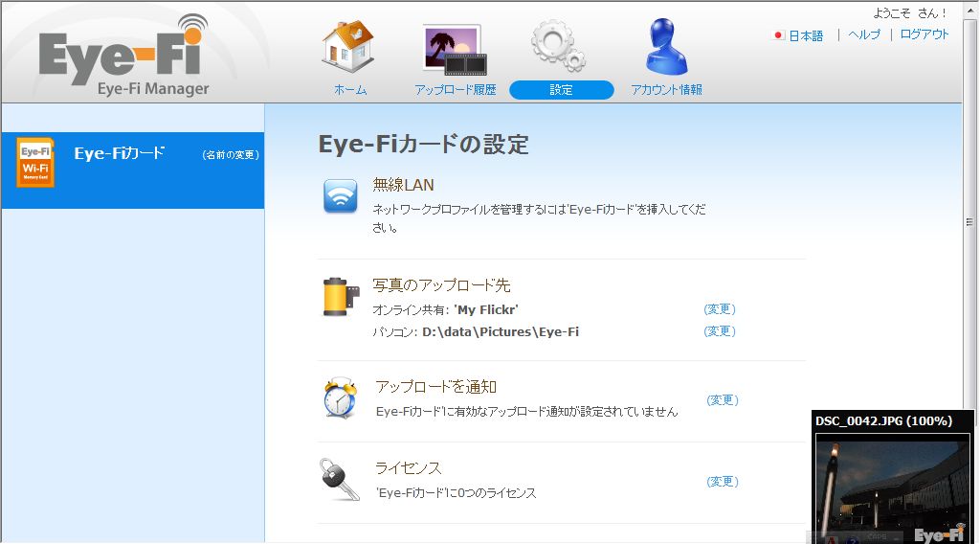The width and height of the screenshot is (980, 544).
Task: Select Eye-Fiカード in the sidebar
Action: 132,170
